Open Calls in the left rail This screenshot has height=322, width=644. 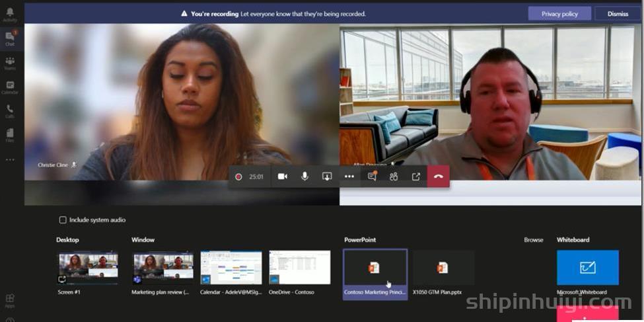point(10,111)
